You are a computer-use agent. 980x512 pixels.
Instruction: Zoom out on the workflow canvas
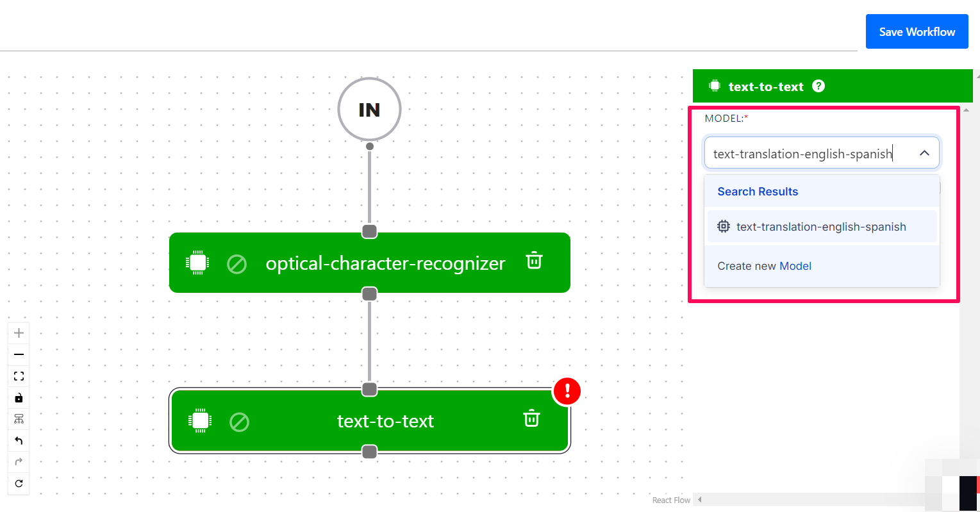(19, 354)
